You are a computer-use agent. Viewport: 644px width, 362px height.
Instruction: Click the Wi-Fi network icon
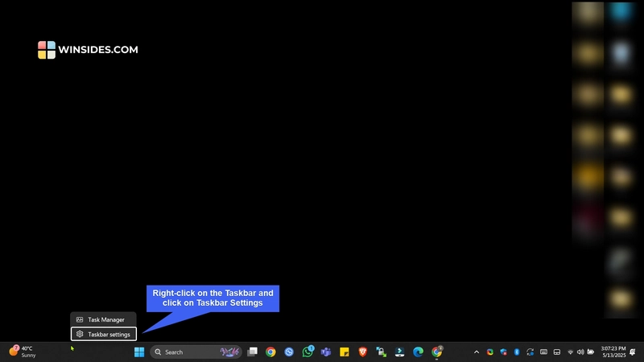[571, 352]
